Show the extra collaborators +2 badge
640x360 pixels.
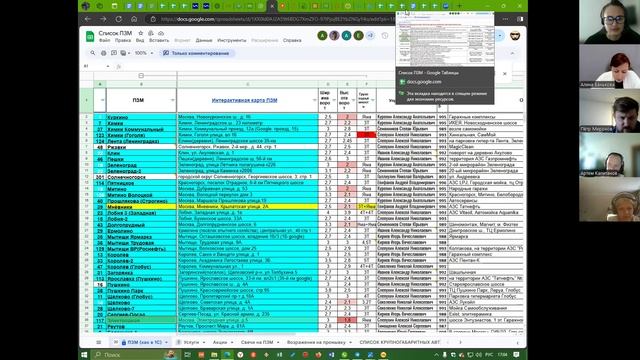370,36
